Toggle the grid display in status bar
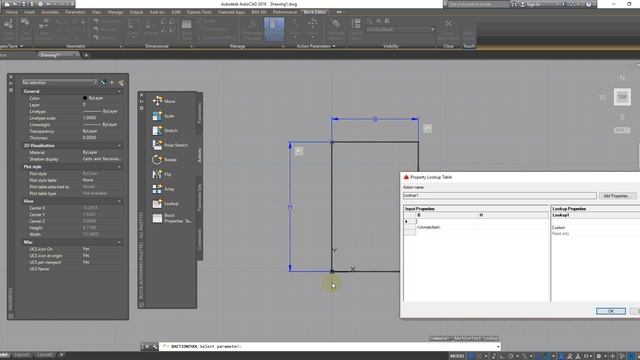Viewport: 640px width, 360px height. click(x=472, y=356)
